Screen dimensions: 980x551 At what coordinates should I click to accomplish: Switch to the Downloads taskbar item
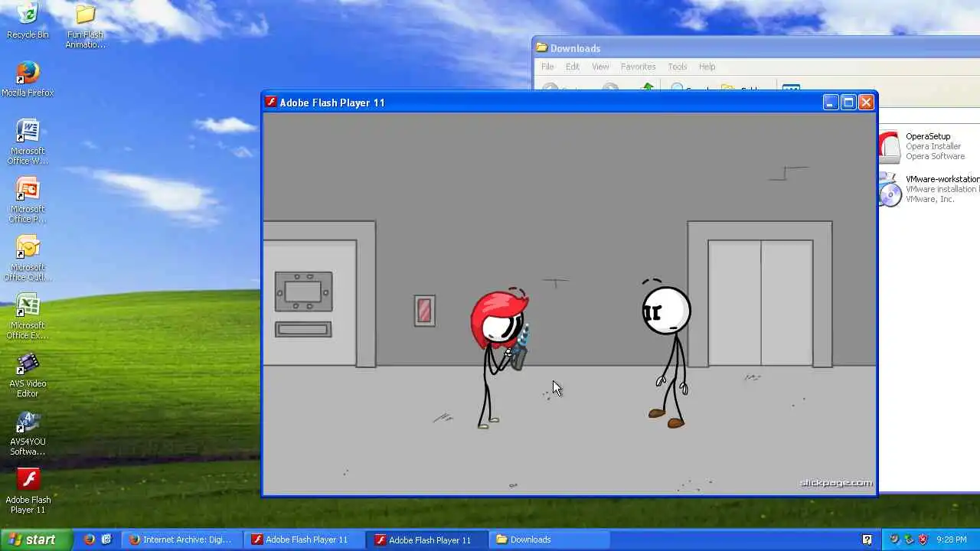click(x=549, y=540)
